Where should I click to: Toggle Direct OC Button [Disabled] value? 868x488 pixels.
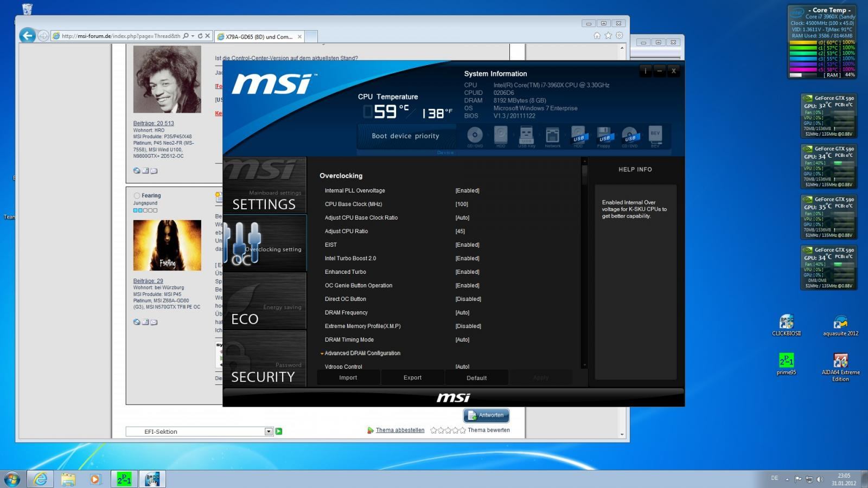[469, 299]
